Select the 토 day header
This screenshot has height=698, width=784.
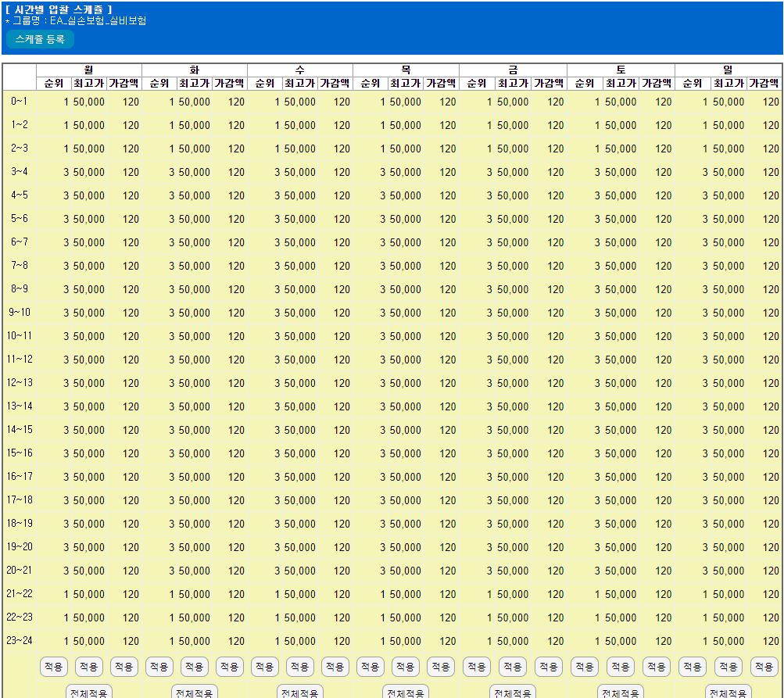(621, 70)
